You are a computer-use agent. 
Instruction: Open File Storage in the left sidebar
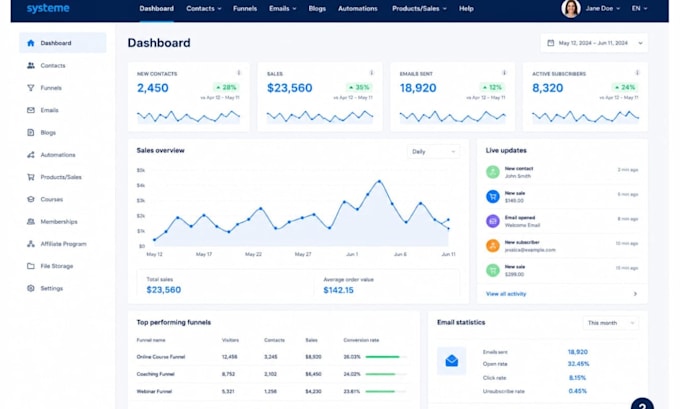click(49, 266)
